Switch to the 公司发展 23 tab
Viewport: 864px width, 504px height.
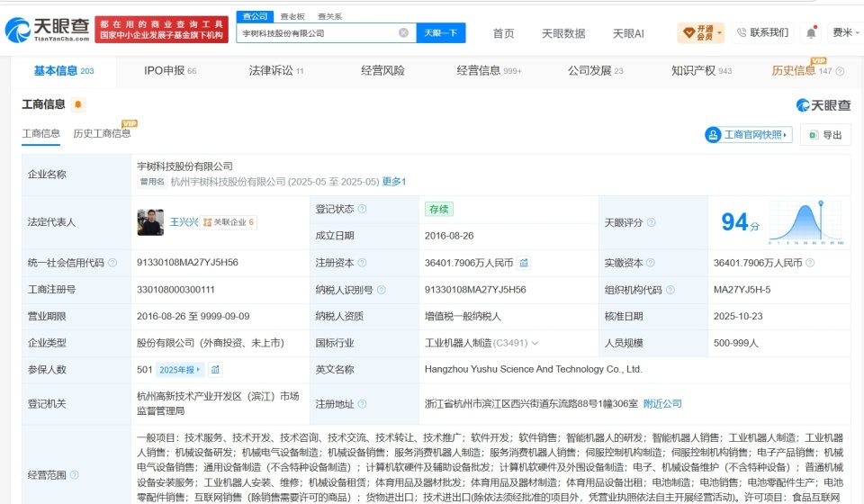pyautogui.click(x=595, y=70)
